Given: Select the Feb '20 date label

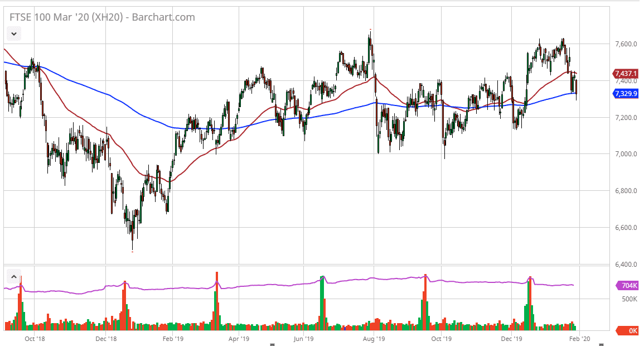Looking at the screenshot, I should coord(579,339).
